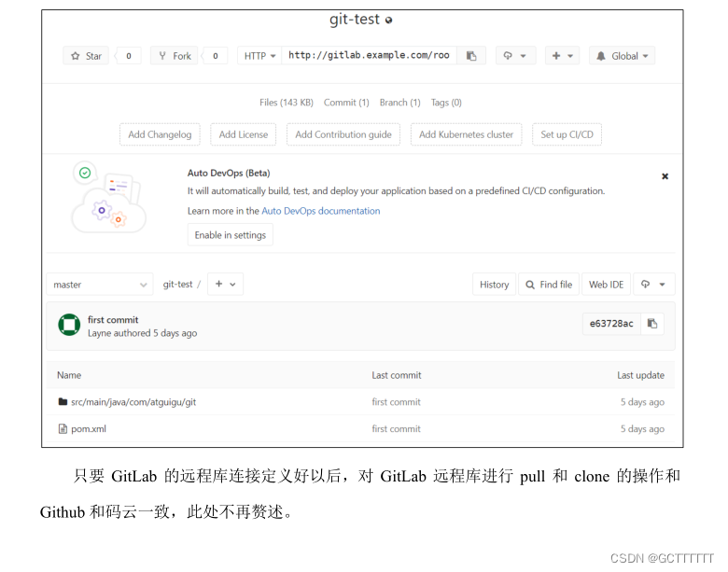The height and width of the screenshot is (572, 728).
Task: Open the first commit title link
Action: tap(113, 320)
